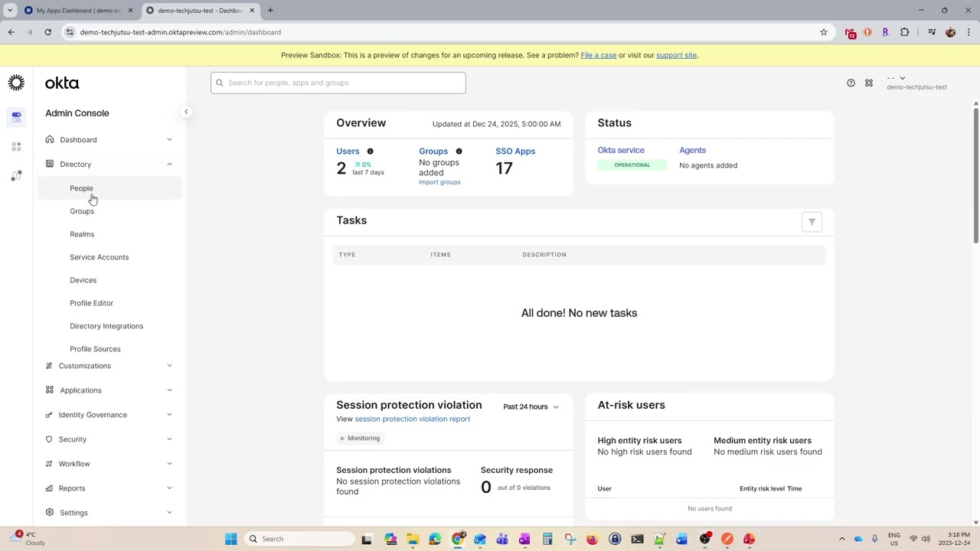Click the Settings gear icon in sidebar
Viewport: 980px width, 551px height.
50,513
